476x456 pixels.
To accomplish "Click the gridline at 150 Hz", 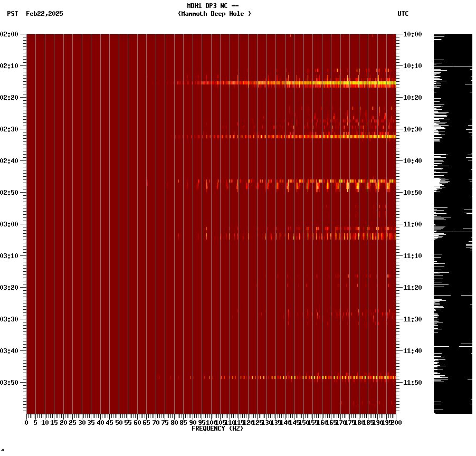I will [304, 211].
